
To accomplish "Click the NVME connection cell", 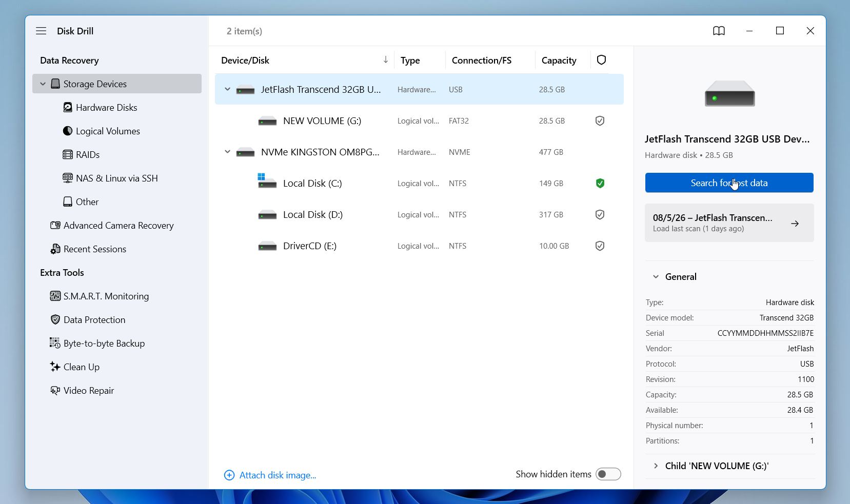I will coord(460,152).
